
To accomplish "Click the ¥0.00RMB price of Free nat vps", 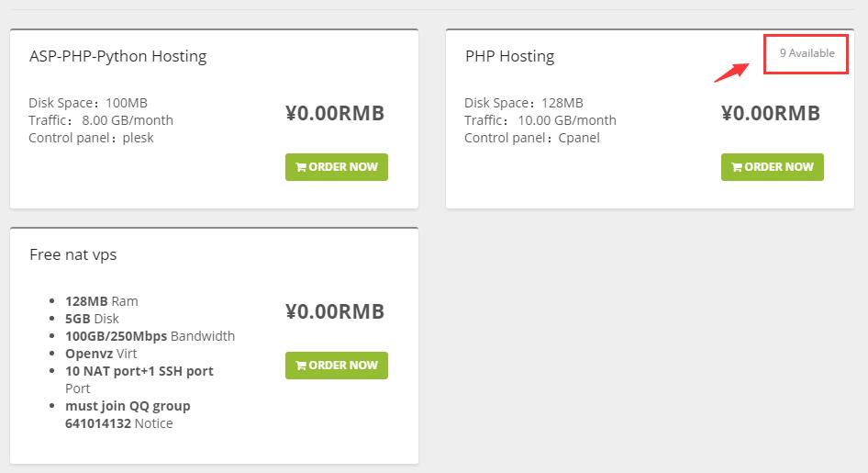I will click(335, 311).
